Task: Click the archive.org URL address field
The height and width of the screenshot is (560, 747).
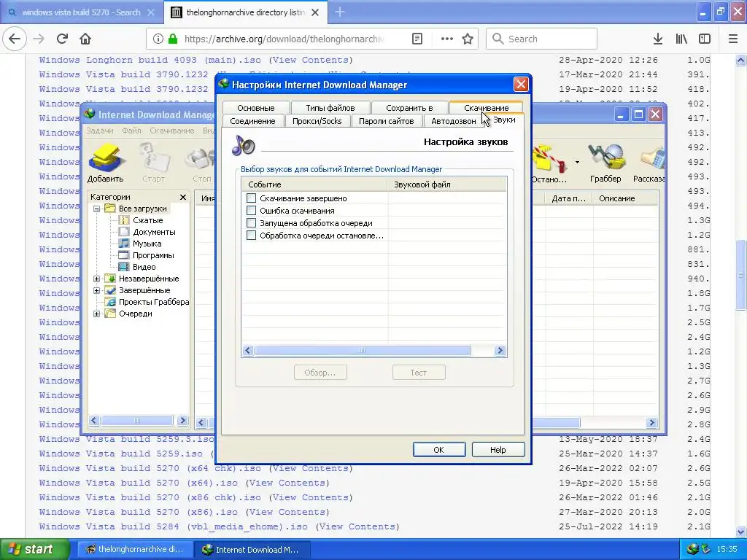Action: 284,39
